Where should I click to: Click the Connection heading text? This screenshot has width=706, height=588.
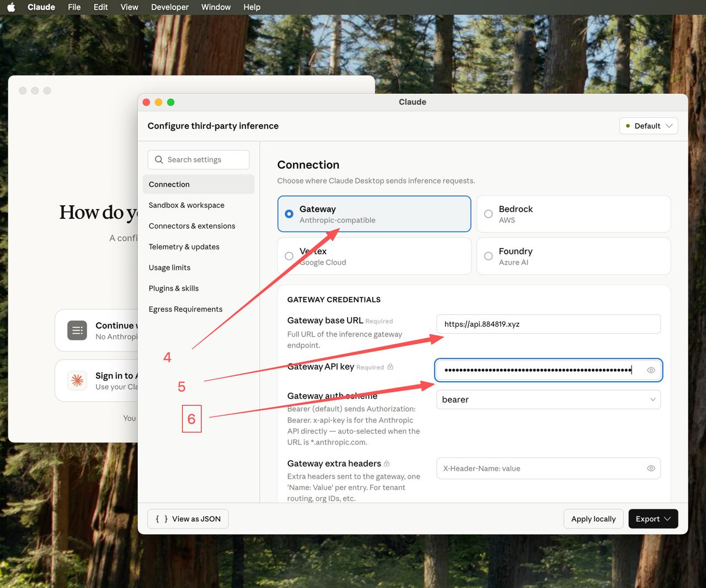click(x=308, y=165)
